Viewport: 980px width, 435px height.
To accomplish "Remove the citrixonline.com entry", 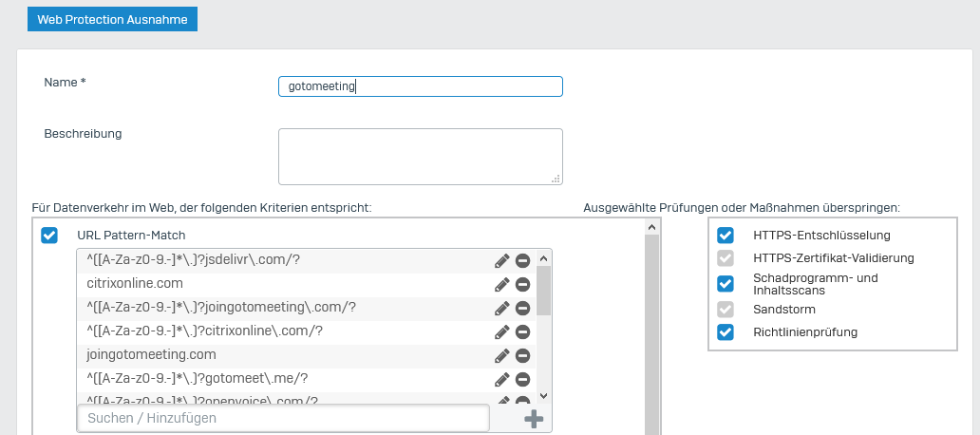I will (523, 284).
